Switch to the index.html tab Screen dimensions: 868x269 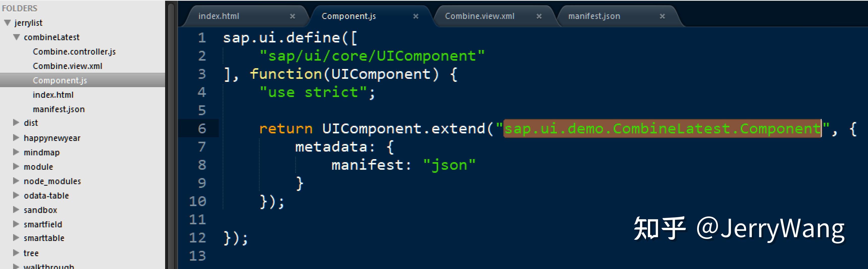[219, 16]
